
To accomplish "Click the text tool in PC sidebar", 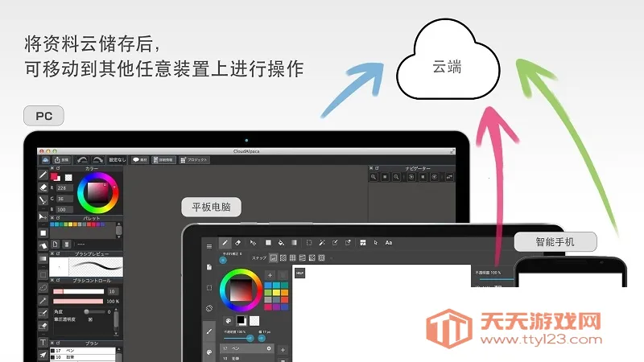I will pos(43,343).
